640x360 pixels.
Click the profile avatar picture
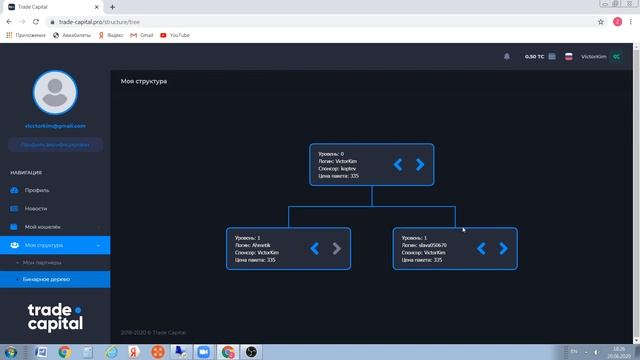[x=55, y=92]
